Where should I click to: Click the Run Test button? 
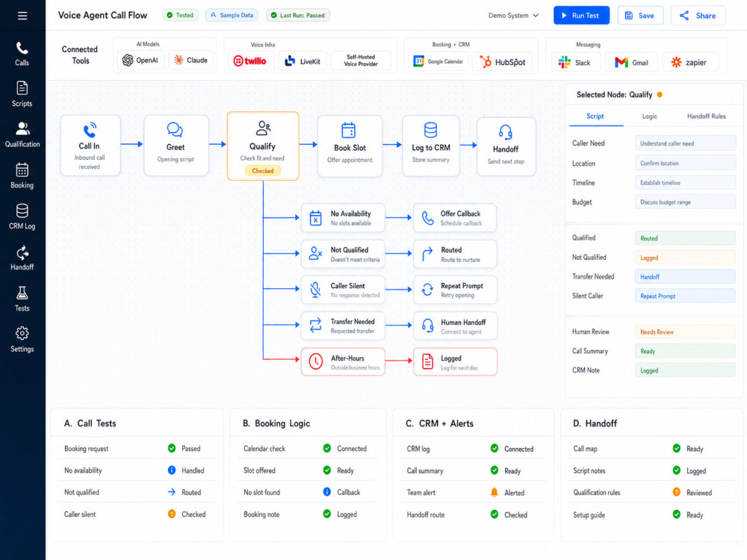pyautogui.click(x=581, y=15)
